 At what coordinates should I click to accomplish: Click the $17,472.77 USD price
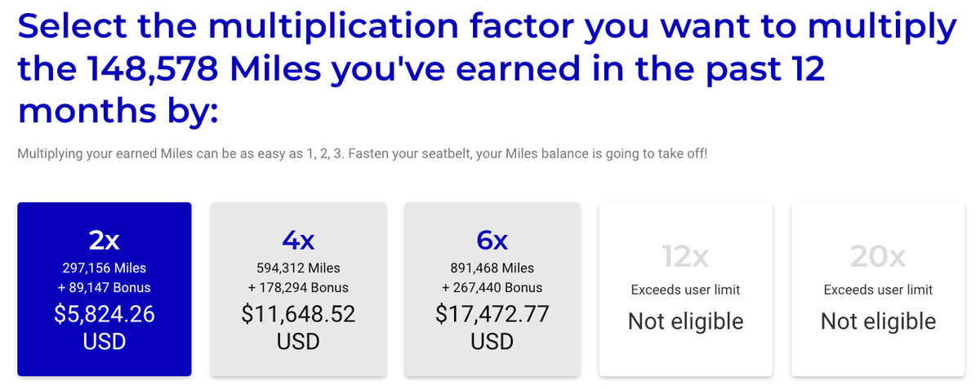coord(492,326)
